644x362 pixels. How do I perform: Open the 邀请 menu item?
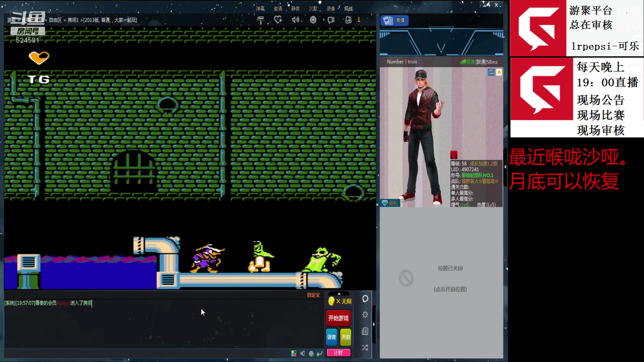278,9
